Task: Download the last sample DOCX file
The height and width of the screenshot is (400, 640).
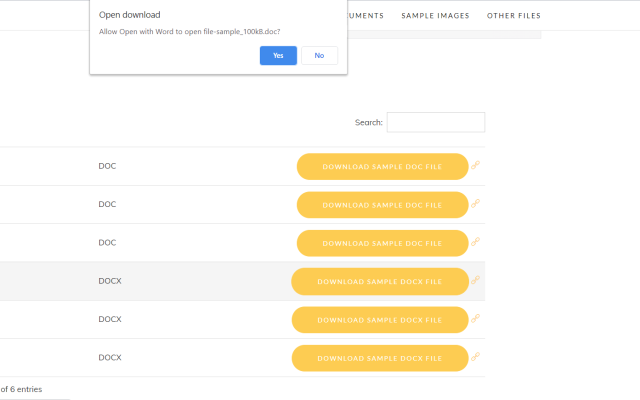Action: pyautogui.click(x=380, y=358)
